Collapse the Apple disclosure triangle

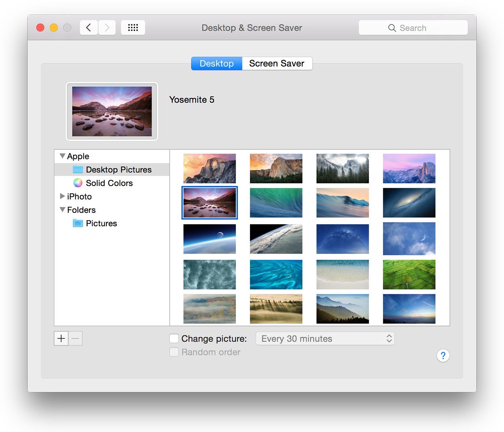coord(62,156)
